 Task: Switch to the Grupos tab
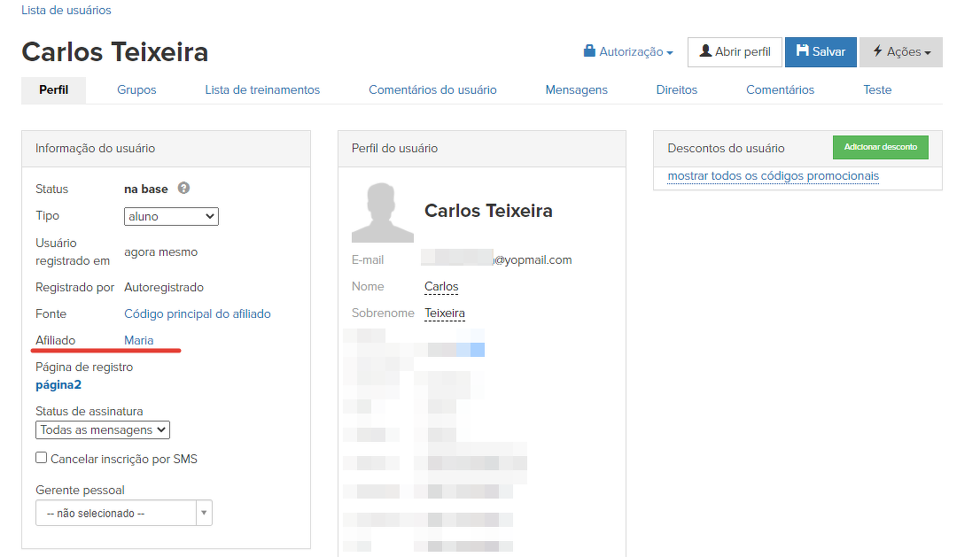(x=136, y=89)
